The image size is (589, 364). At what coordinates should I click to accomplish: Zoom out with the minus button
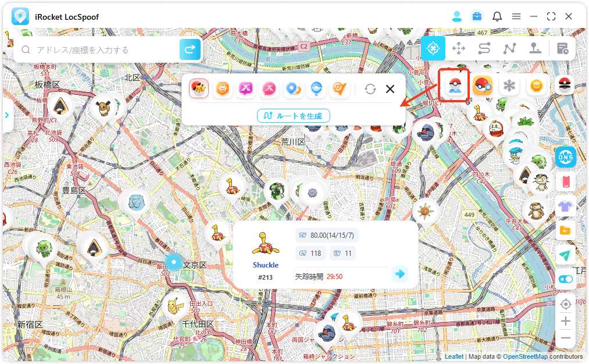pos(565,338)
